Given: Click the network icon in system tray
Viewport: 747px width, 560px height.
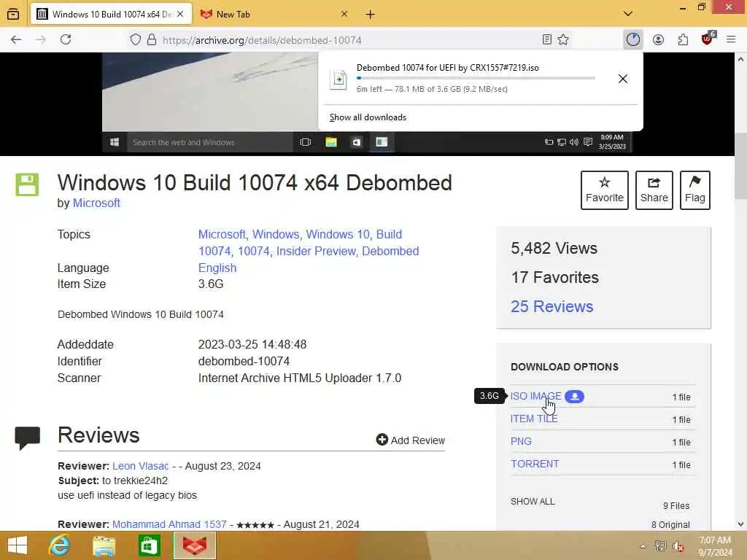Looking at the screenshot, I should (660, 546).
